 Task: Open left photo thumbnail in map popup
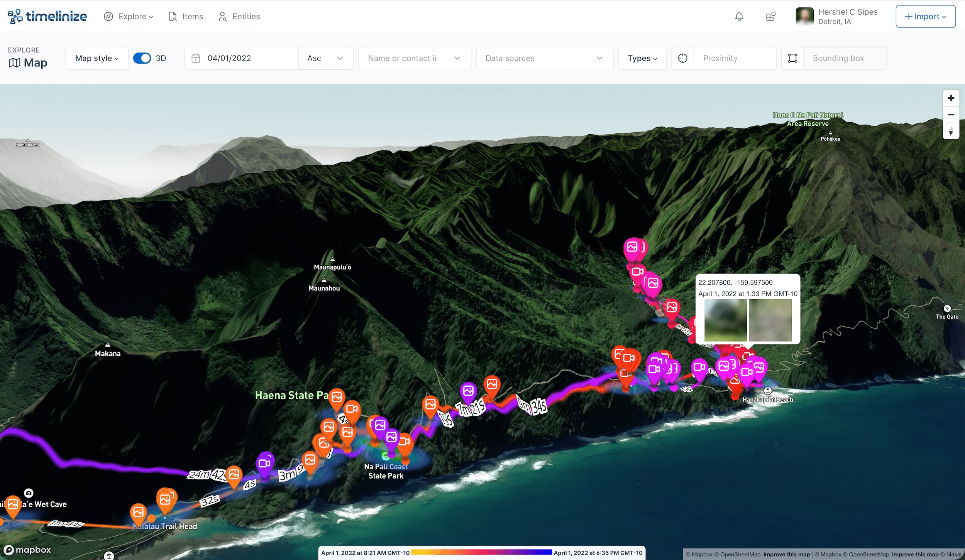[725, 320]
